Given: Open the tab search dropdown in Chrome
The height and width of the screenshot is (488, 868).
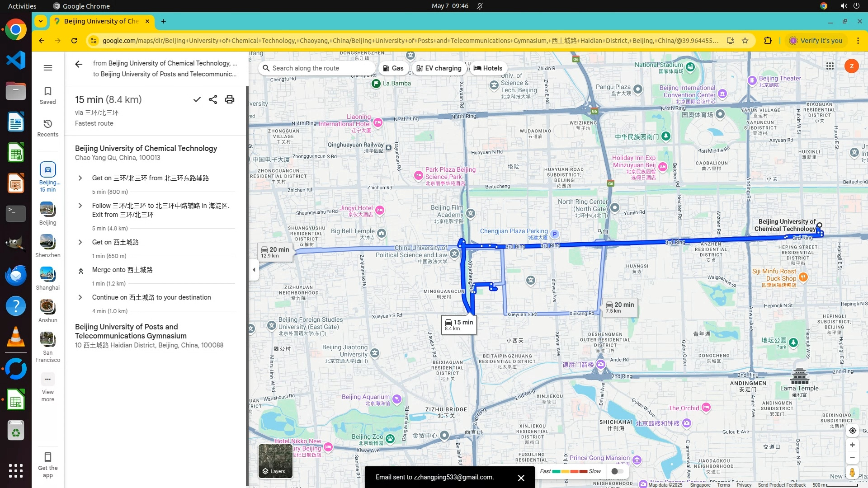Looking at the screenshot, I should pos(41,21).
